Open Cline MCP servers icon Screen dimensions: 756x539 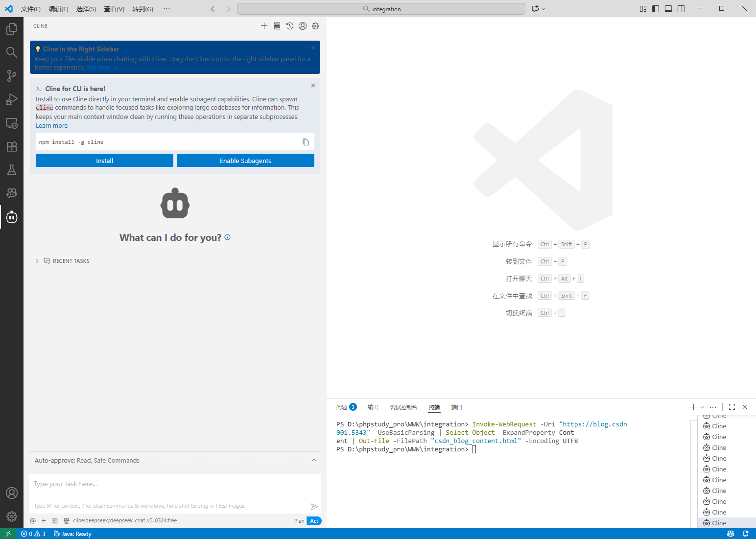tap(277, 26)
